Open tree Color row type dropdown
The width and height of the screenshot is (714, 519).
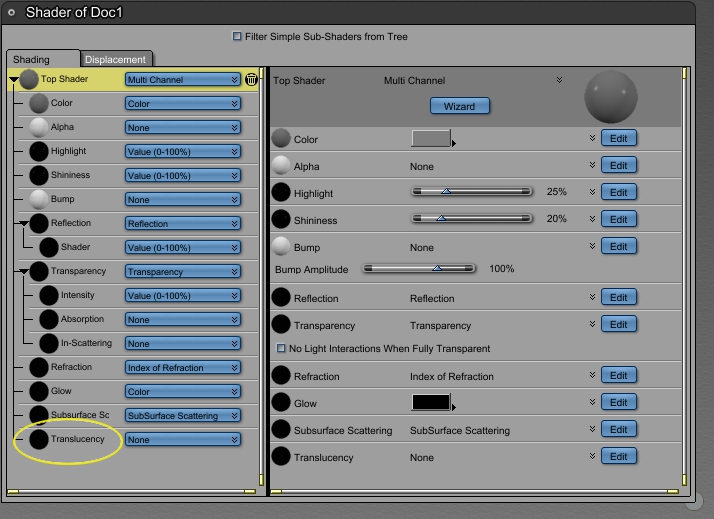(x=183, y=104)
